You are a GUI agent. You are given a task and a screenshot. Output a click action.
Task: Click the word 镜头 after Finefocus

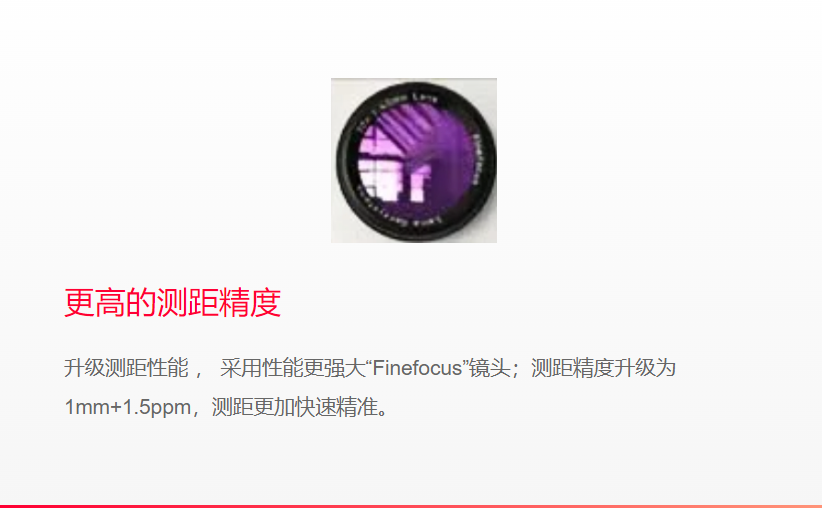point(490,368)
